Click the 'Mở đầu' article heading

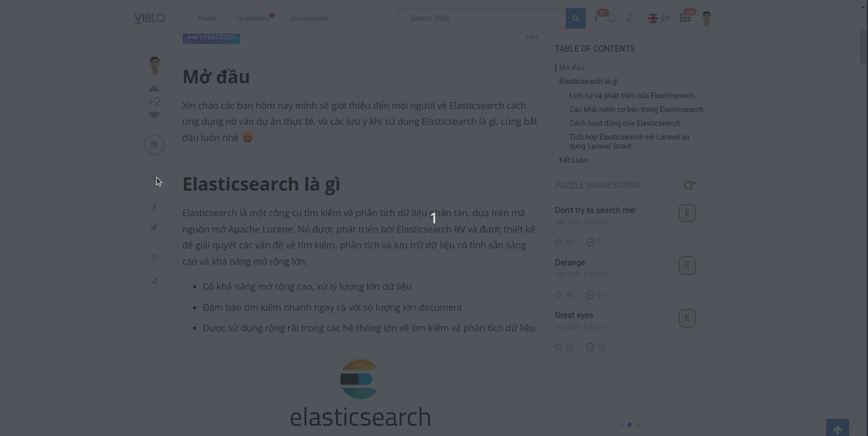click(216, 77)
